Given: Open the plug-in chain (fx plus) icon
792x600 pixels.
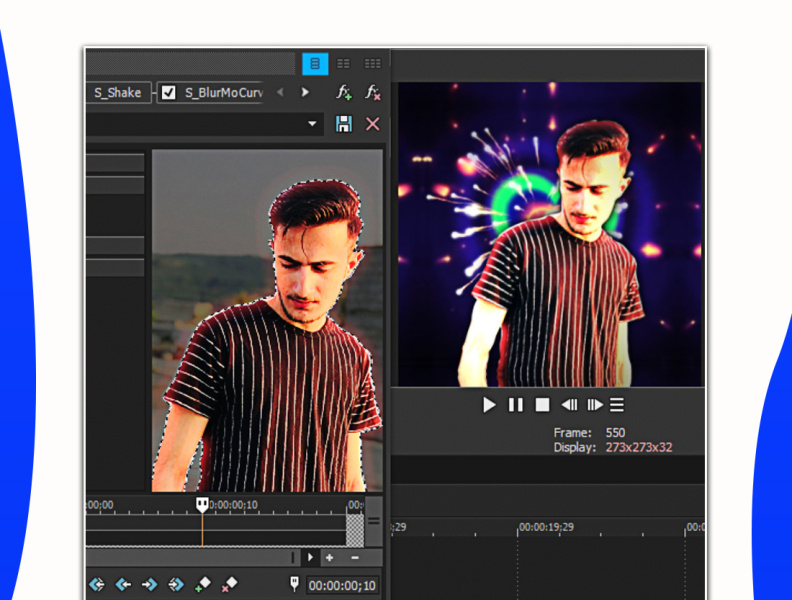Looking at the screenshot, I should point(344,92).
